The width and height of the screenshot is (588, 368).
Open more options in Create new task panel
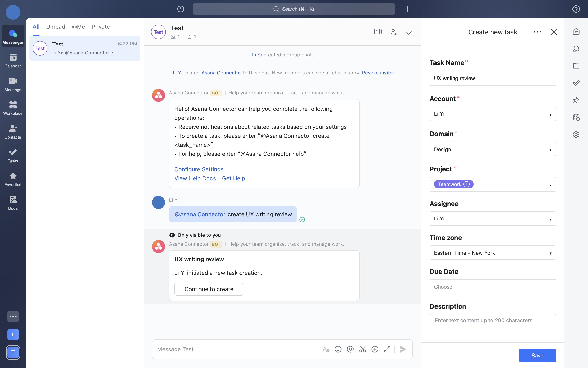pyautogui.click(x=537, y=32)
